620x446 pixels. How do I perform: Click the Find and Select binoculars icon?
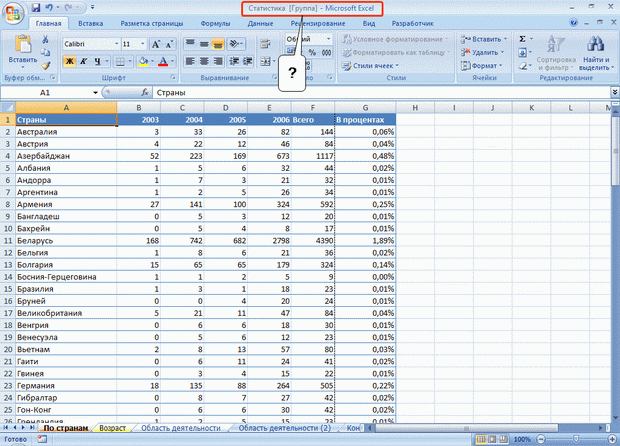point(595,44)
